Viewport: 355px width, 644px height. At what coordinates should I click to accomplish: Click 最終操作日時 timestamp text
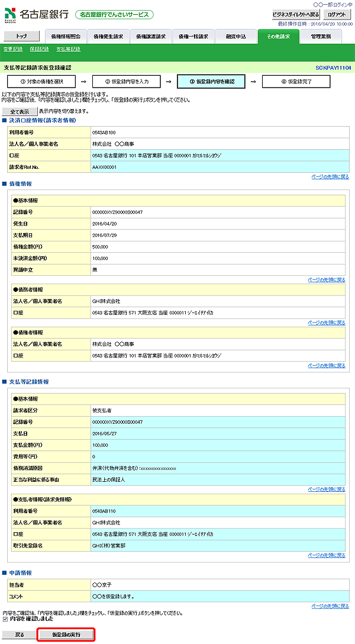(x=315, y=24)
